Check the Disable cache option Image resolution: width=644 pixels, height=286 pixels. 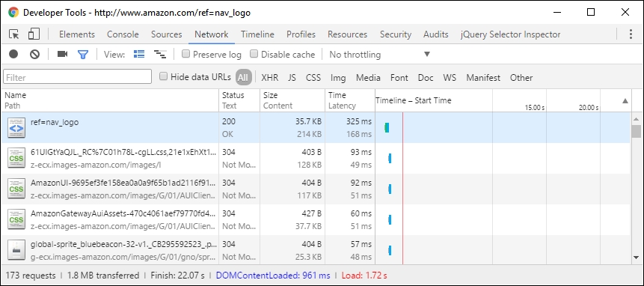point(254,54)
